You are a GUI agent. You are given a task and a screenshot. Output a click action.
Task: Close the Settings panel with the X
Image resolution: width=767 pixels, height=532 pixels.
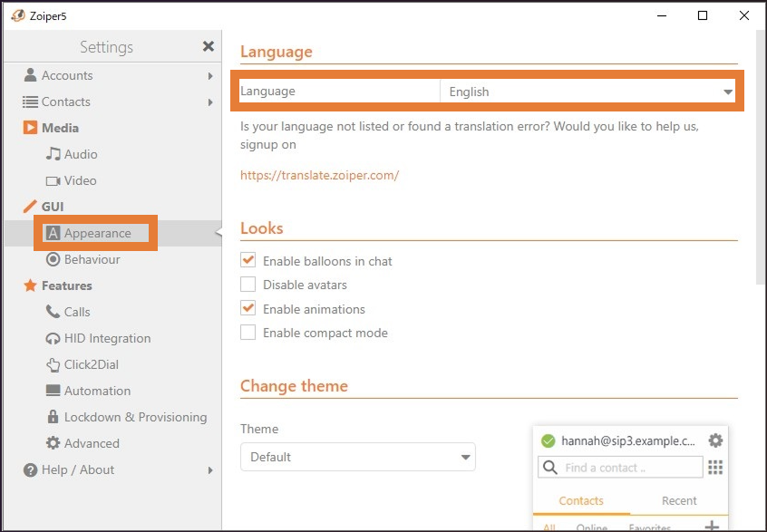209,46
